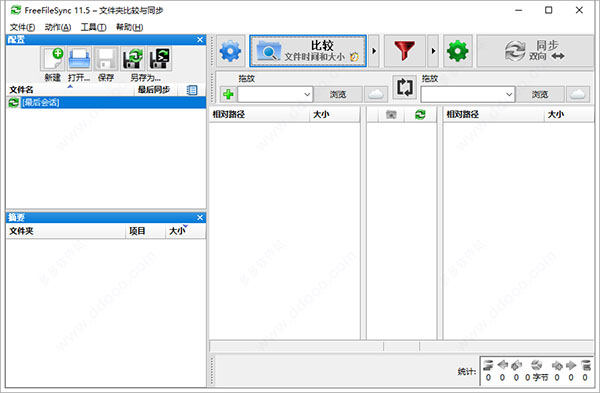This screenshot has width=600, height=393.
Task: Click left grid 大小 column header
Action: pos(334,114)
